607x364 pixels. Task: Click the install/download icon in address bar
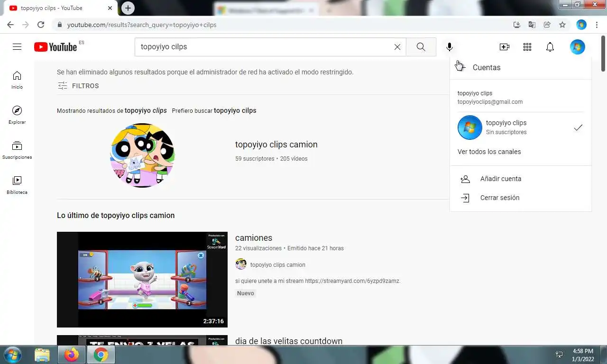[517, 25]
